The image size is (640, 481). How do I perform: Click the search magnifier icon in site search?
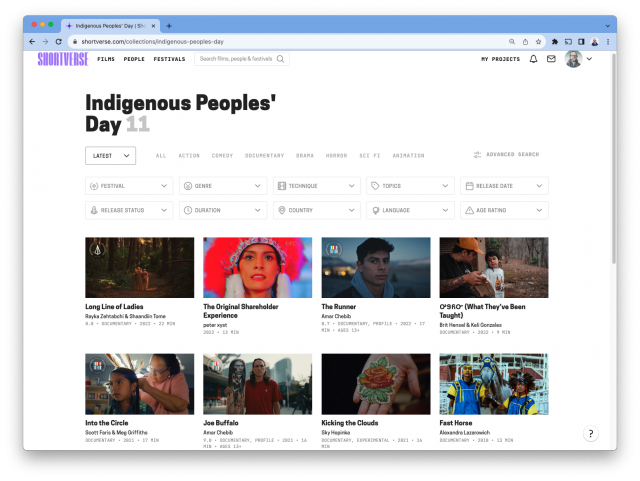tap(280, 59)
